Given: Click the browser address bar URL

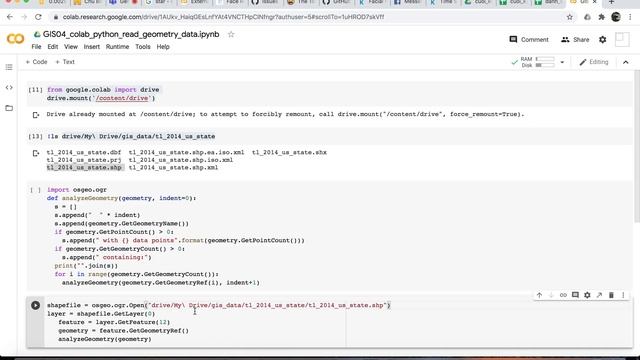Looking at the screenshot, I should coord(223,17).
